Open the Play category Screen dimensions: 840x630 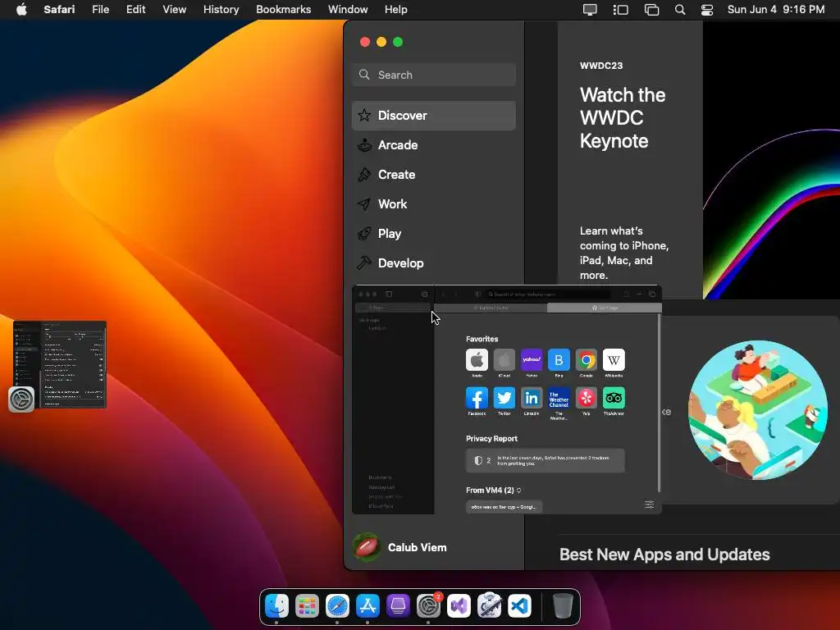point(433,233)
